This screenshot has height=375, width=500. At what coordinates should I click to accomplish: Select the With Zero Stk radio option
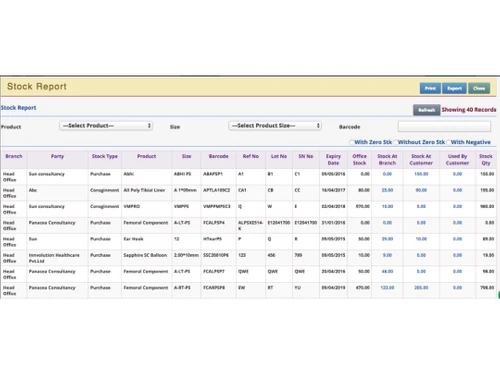[352, 142]
